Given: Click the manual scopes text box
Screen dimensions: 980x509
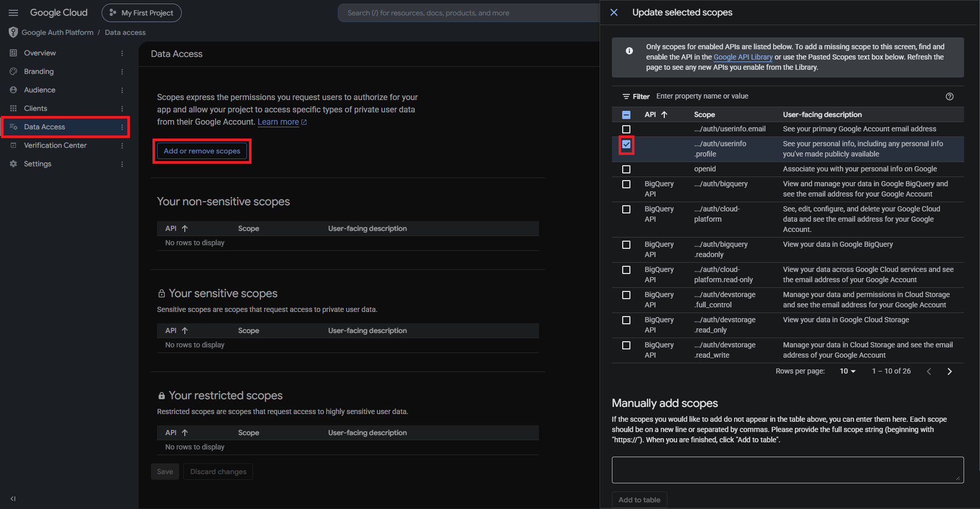Looking at the screenshot, I should pos(787,470).
